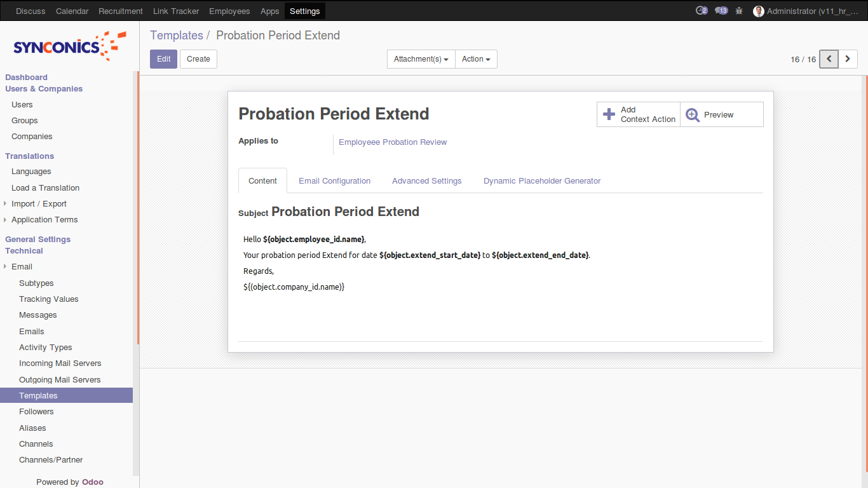
Task: Open the Action dropdown menu
Action: pos(476,59)
